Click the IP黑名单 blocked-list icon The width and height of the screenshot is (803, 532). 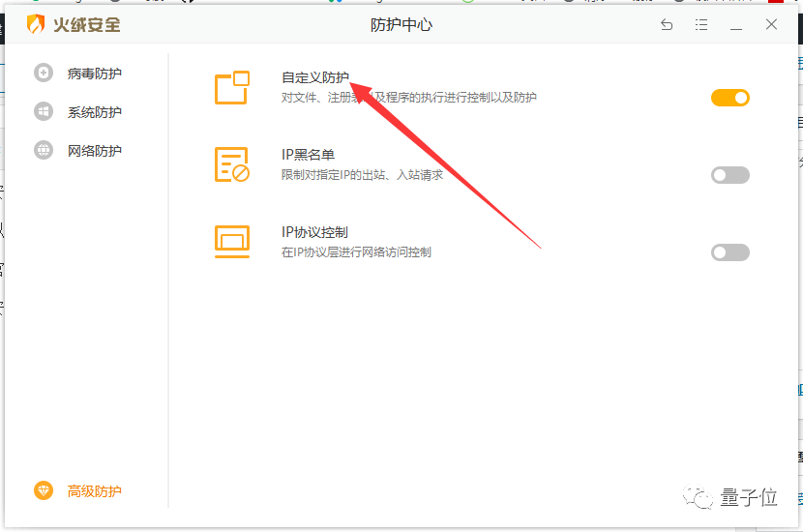click(x=232, y=164)
